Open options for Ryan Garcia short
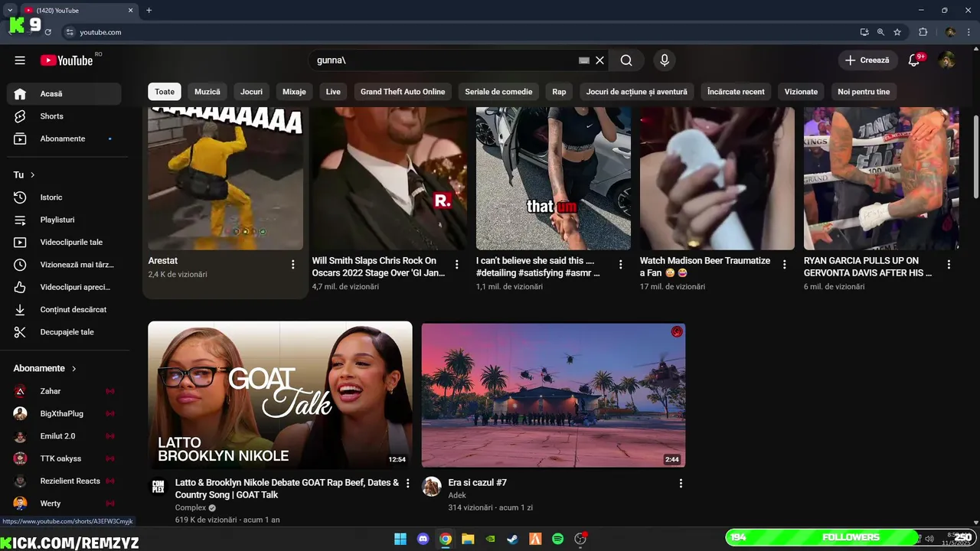Viewport: 980px width, 551px height. 949,264
